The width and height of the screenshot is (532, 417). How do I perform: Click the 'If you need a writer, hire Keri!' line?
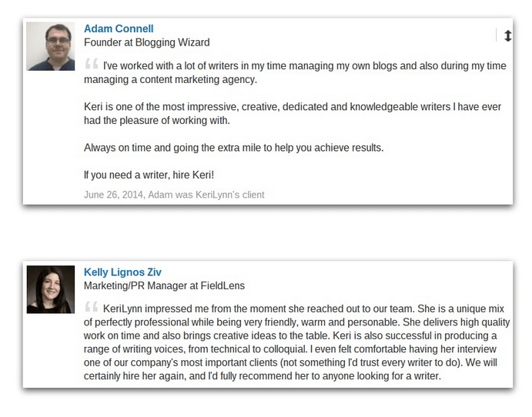point(149,175)
